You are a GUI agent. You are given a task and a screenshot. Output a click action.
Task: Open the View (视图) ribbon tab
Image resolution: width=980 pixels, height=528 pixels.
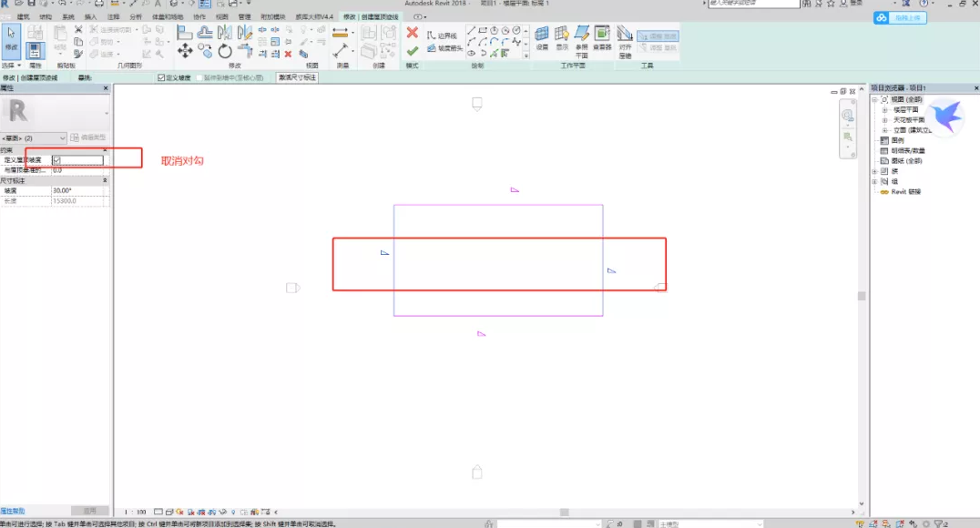point(222,17)
